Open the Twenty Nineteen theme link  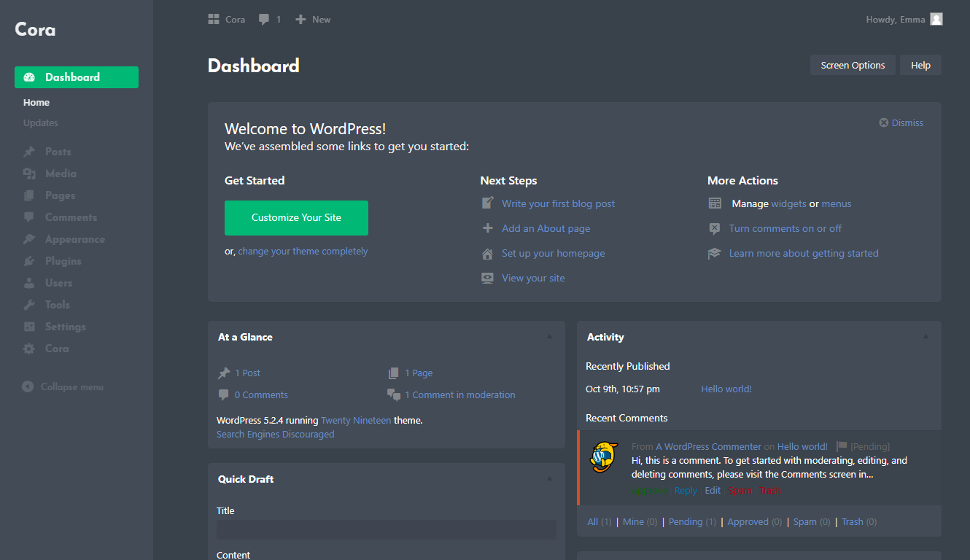point(356,421)
